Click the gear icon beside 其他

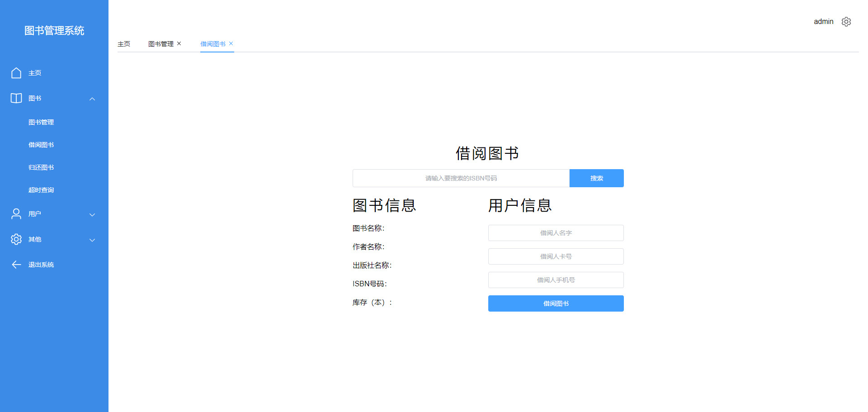coord(16,239)
